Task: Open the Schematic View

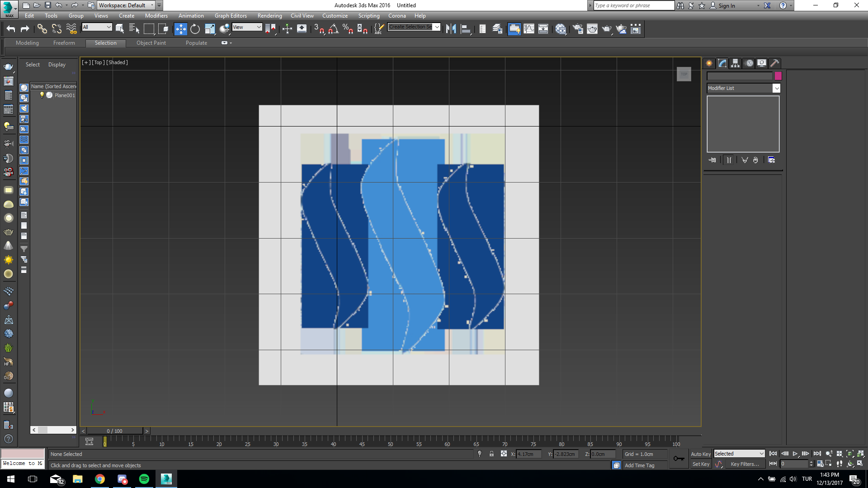Action: point(543,29)
